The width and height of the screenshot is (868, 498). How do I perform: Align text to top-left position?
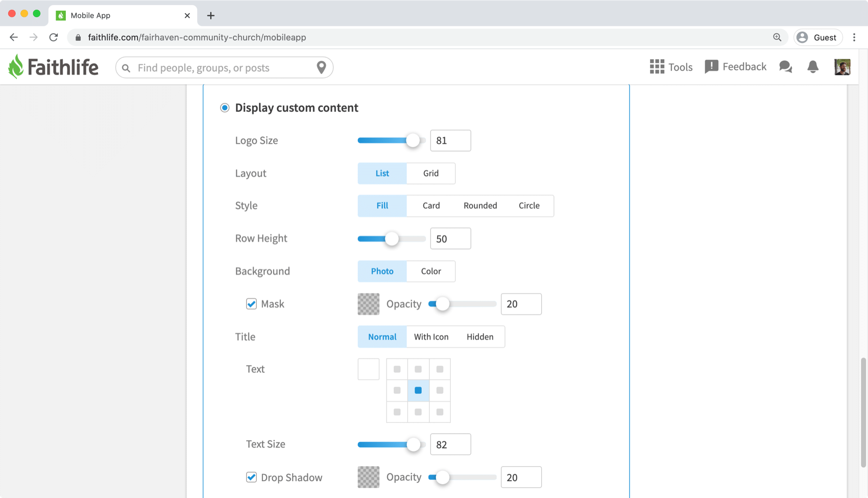pyautogui.click(x=397, y=369)
